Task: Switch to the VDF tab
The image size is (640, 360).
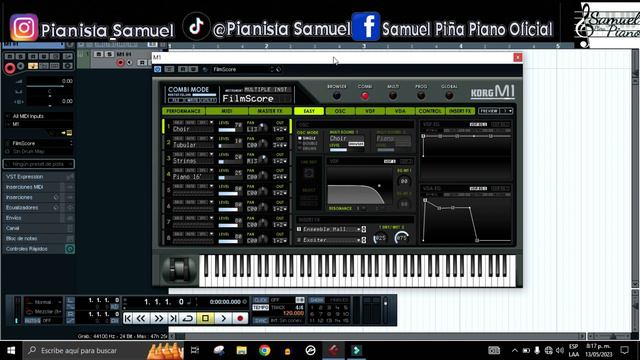Action: coord(370,111)
